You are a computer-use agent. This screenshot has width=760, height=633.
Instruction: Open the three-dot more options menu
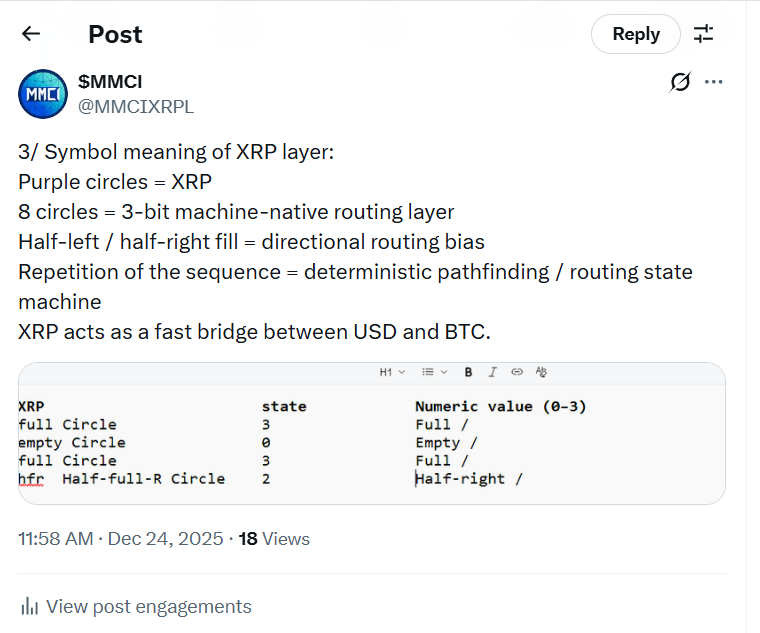point(713,81)
